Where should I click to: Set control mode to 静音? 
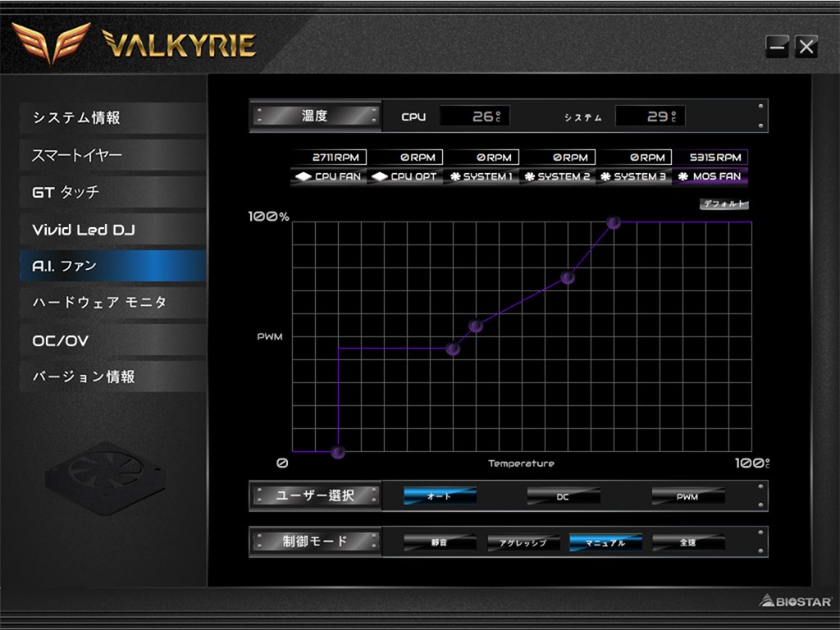[440, 542]
